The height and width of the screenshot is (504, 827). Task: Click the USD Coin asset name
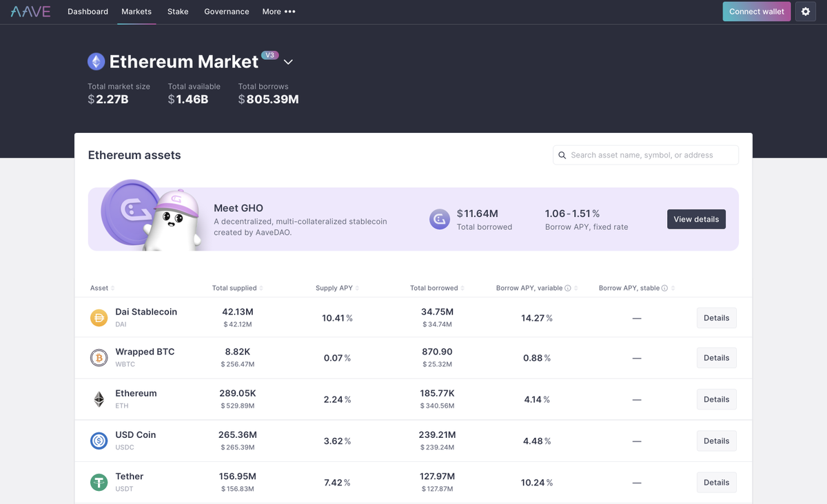pos(136,435)
